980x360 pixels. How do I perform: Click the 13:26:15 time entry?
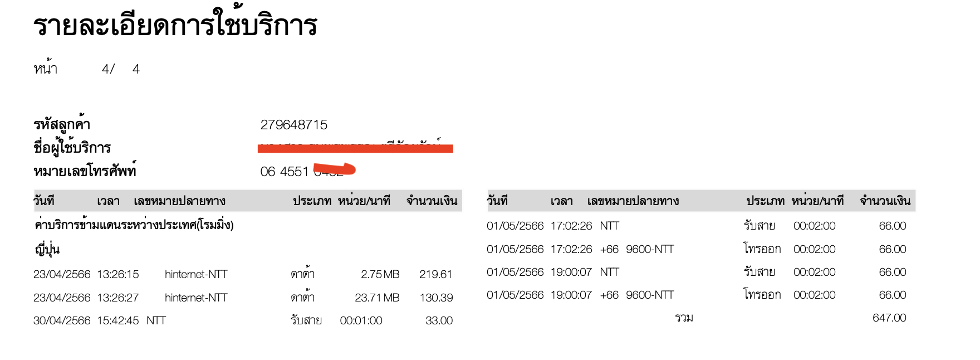pos(117,274)
